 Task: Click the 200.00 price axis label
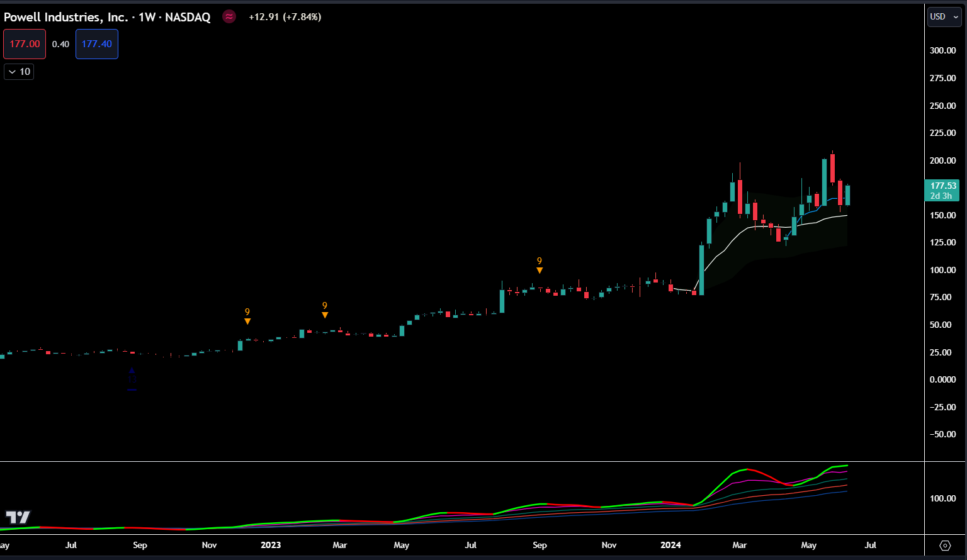[x=943, y=160]
